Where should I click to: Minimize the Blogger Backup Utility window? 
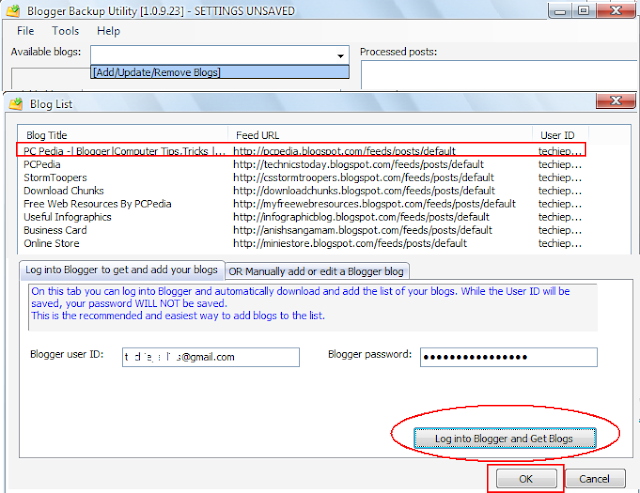tap(560, 11)
